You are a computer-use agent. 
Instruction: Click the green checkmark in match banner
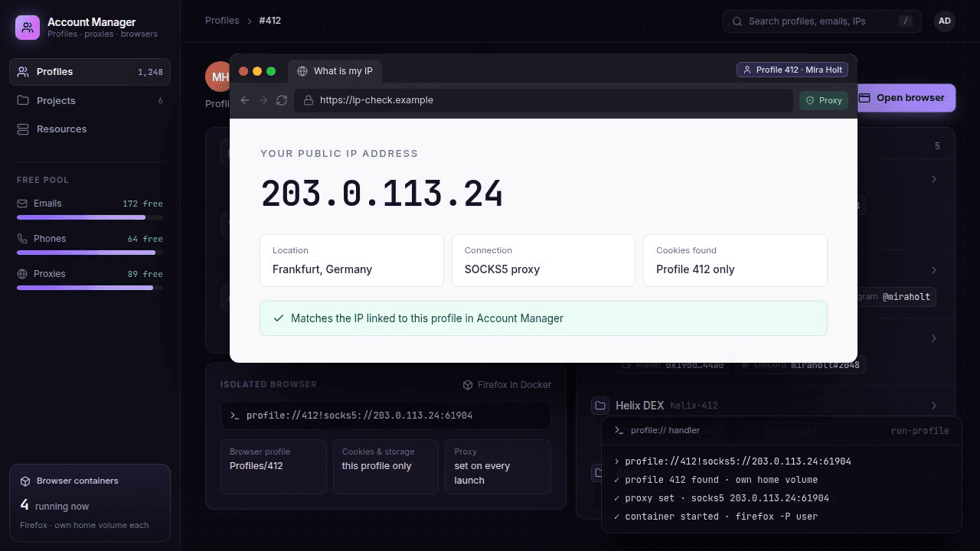point(278,318)
